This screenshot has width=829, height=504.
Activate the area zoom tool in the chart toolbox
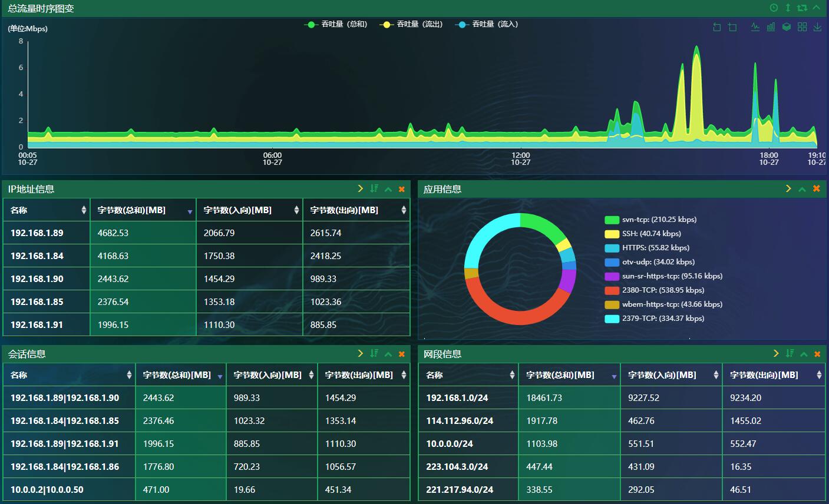pos(732,27)
